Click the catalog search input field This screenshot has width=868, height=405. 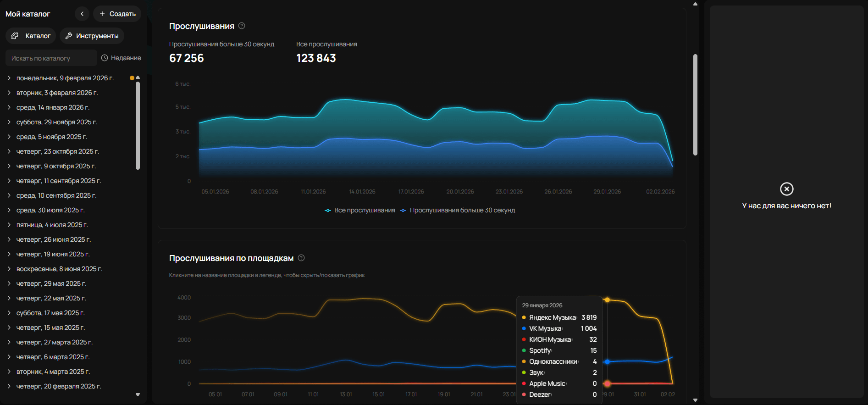click(x=50, y=58)
